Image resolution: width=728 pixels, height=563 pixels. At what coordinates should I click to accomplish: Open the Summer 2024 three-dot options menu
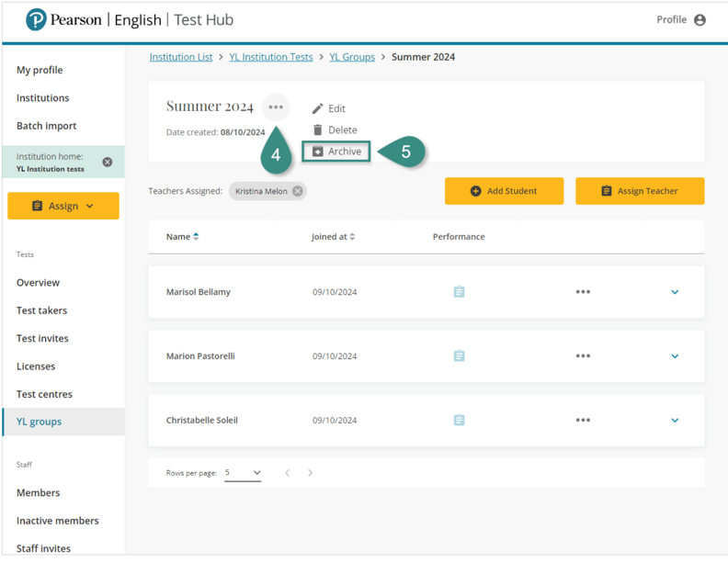(x=276, y=107)
